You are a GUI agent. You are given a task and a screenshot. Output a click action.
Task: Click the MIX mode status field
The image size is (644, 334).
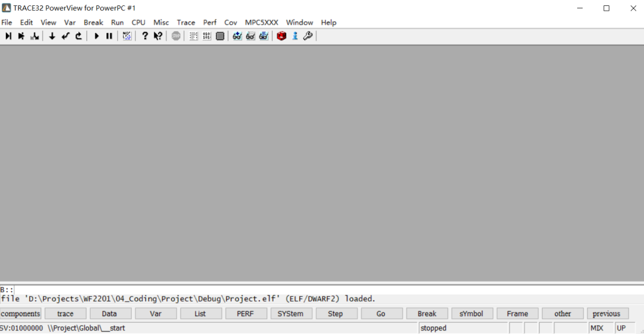pyautogui.click(x=597, y=328)
